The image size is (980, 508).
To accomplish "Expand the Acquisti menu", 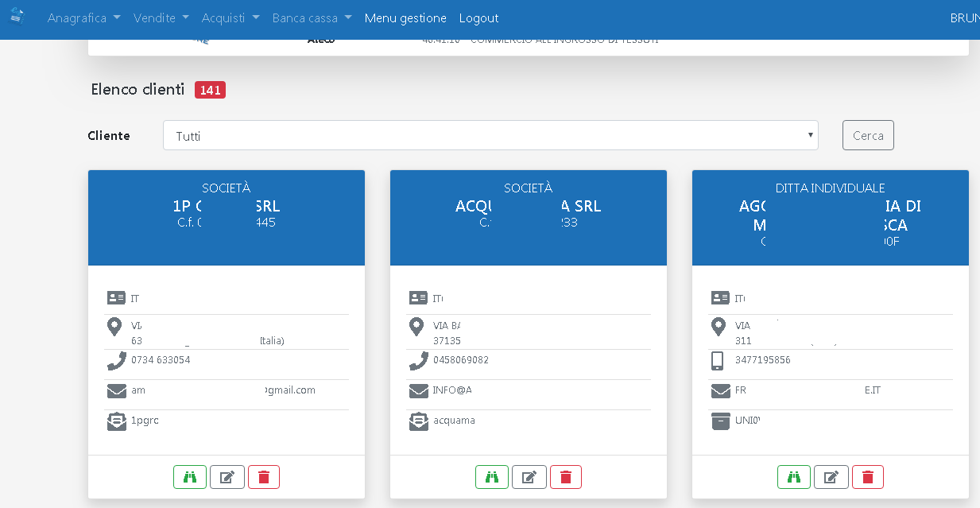I will 230,17.
